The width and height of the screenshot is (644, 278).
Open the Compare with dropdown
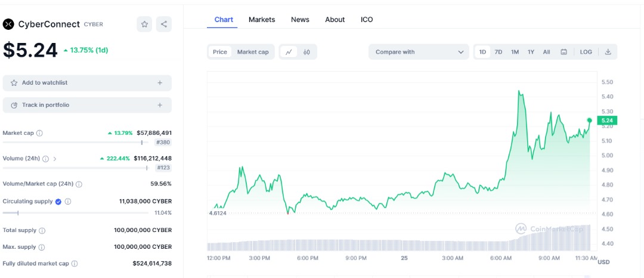[x=419, y=52]
